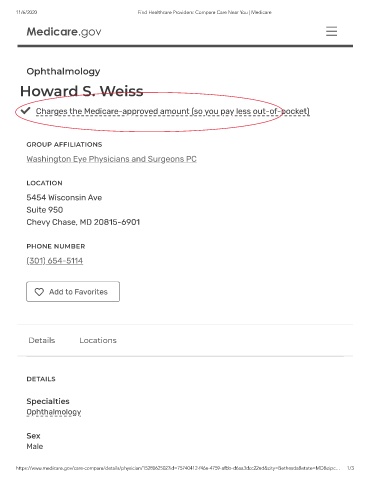Open Washington Eye Physicians and Surgeons PC link
Viewport: 370px width, 480px height.
111,159
